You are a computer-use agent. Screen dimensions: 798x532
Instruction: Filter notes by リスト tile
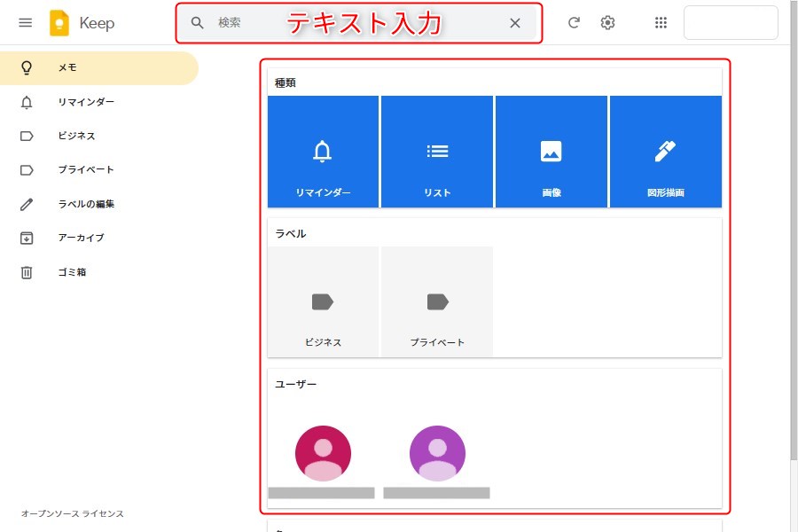(437, 152)
